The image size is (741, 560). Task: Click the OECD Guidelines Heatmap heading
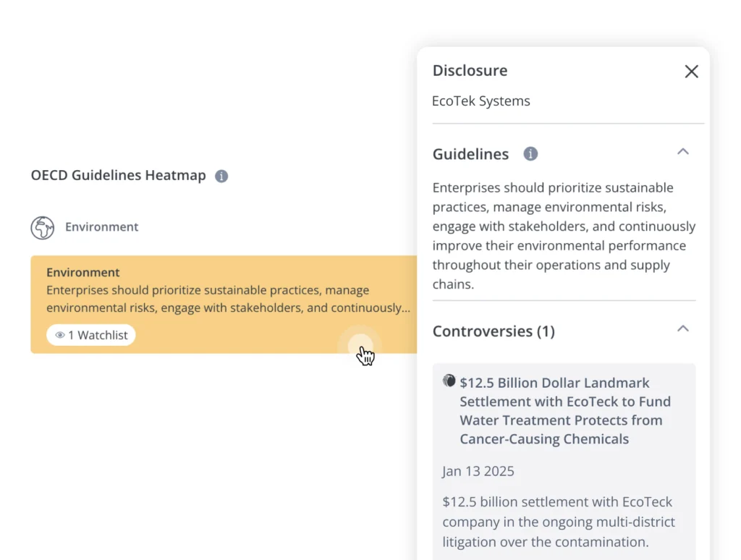point(118,176)
